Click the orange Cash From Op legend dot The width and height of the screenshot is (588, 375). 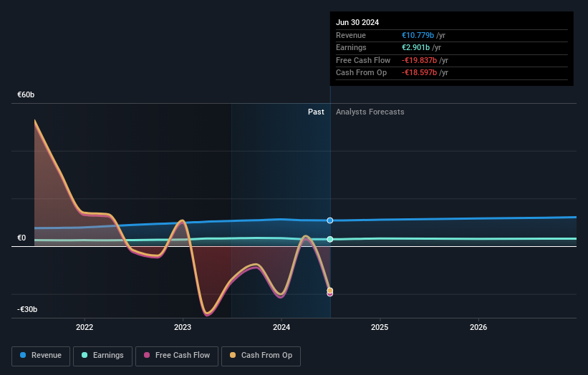click(x=233, y=355)
